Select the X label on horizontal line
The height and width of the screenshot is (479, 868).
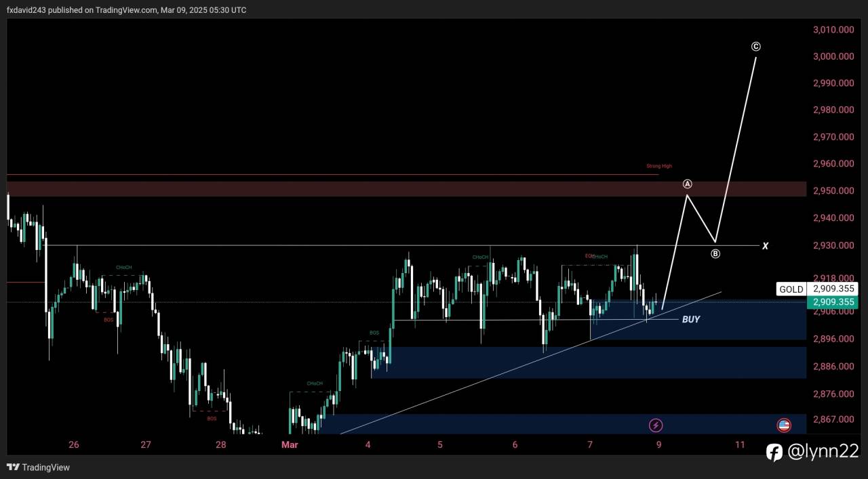[765, 246]
